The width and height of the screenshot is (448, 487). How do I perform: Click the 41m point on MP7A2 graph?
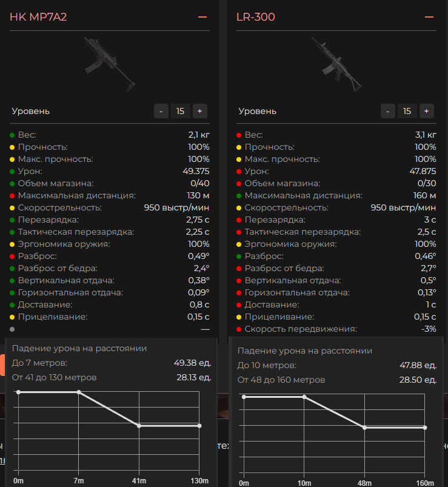pos(139,426)
